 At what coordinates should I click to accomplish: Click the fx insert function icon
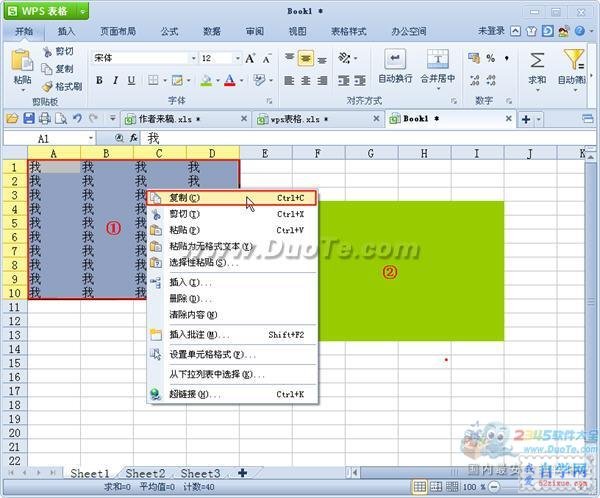click(x=134, y=138)
